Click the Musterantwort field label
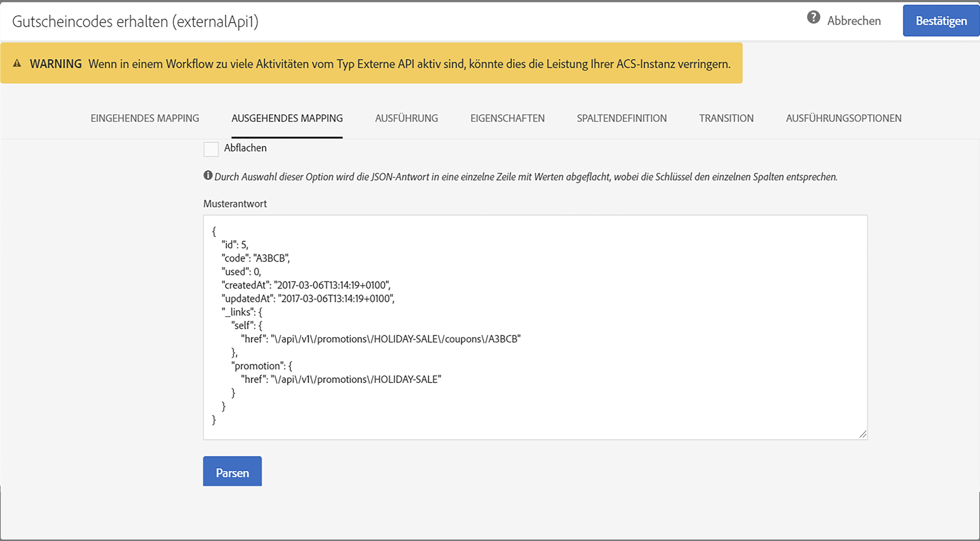980x541 pixels. pos(235,204)
